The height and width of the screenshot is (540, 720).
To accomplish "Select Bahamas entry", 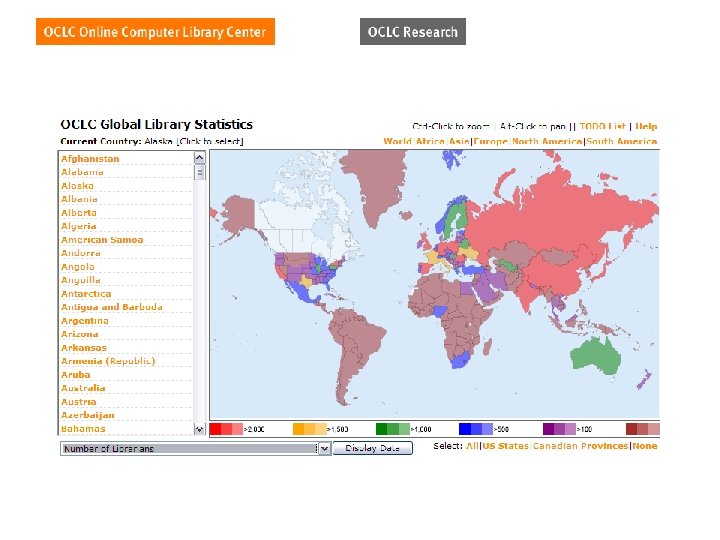I will point(83,429).
